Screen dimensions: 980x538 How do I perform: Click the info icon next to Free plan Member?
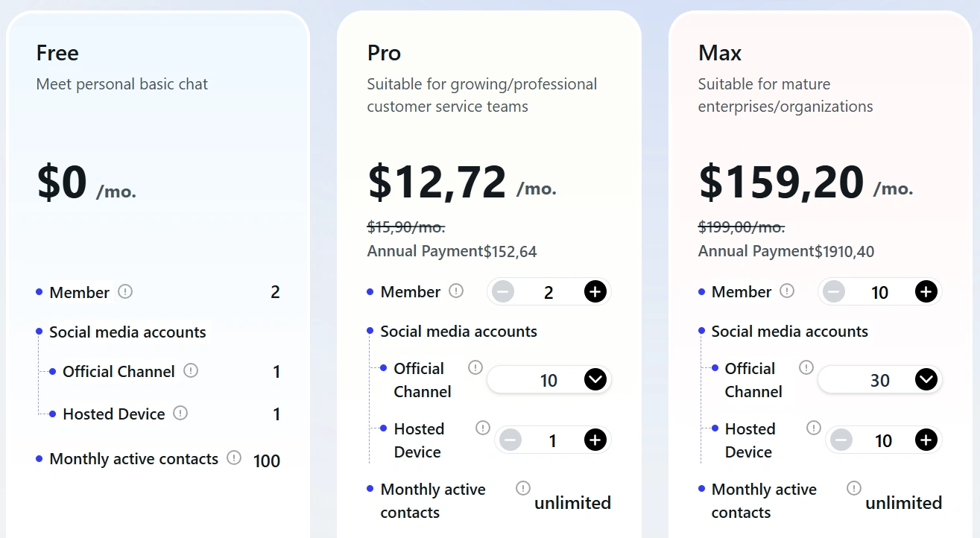pos(125,291)
